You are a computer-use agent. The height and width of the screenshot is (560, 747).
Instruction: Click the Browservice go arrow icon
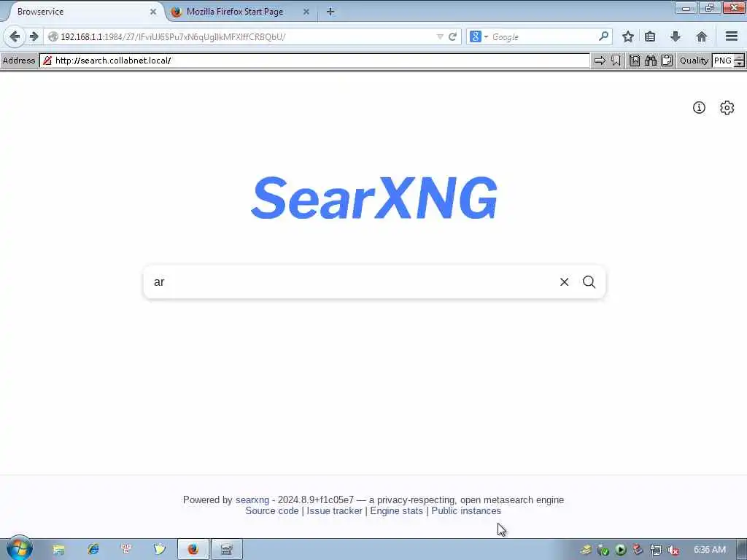pos(600,61)
